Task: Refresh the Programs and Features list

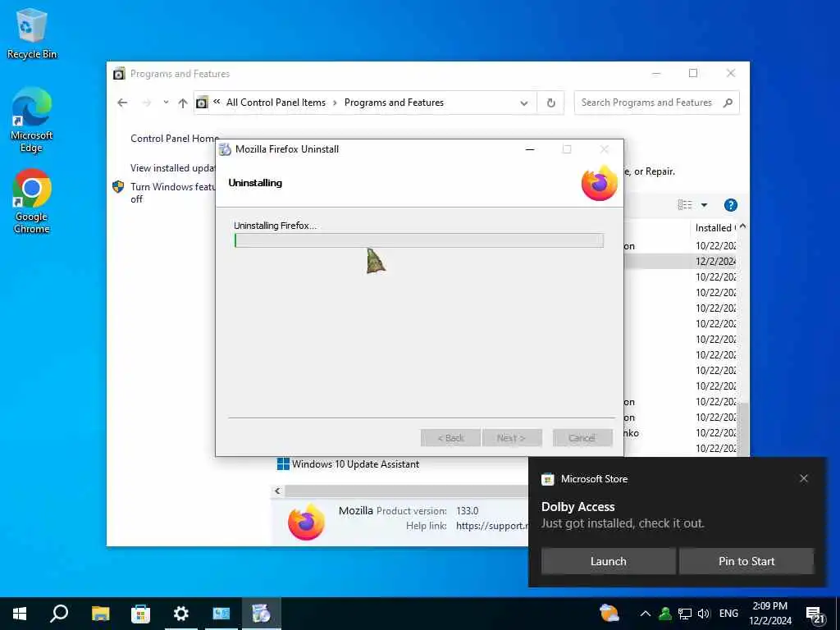Action: point(550,103)
